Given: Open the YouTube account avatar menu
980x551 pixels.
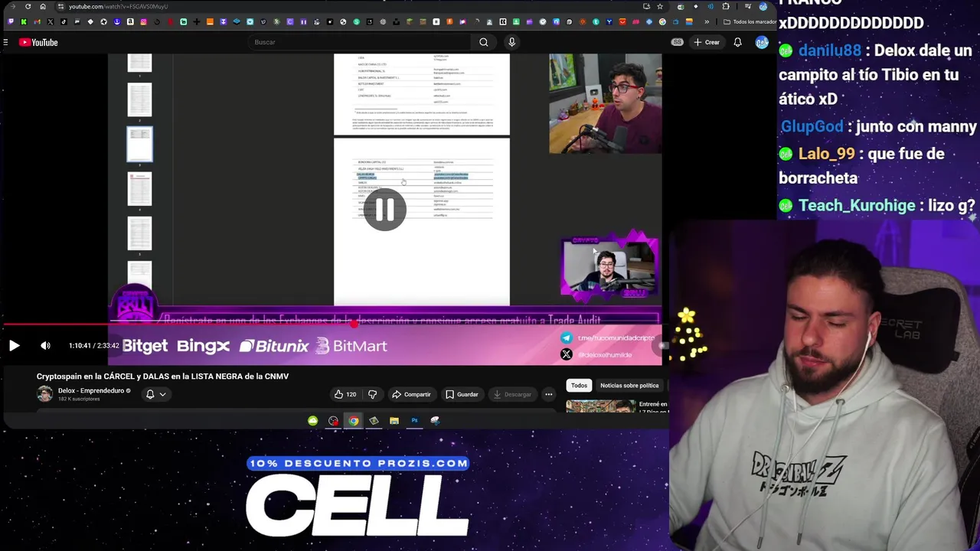Looking at the screenshot, I should point(762,42).
